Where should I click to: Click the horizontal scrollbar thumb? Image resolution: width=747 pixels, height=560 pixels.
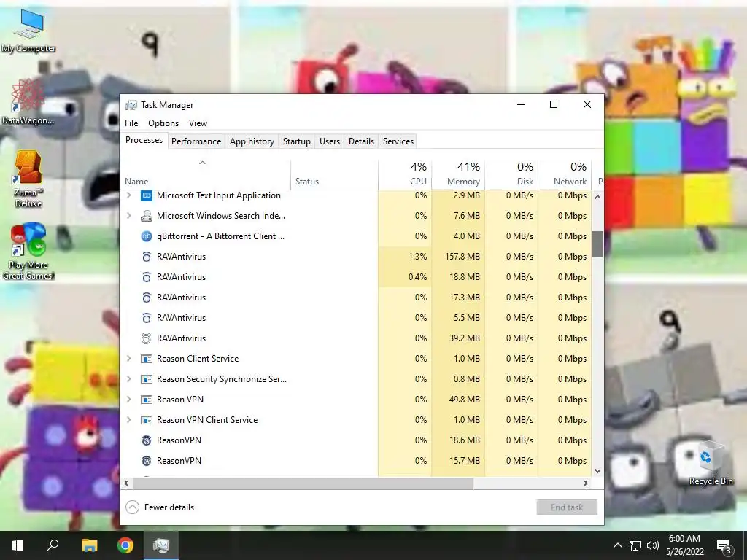pyautogui.click(x=303, y=483)
